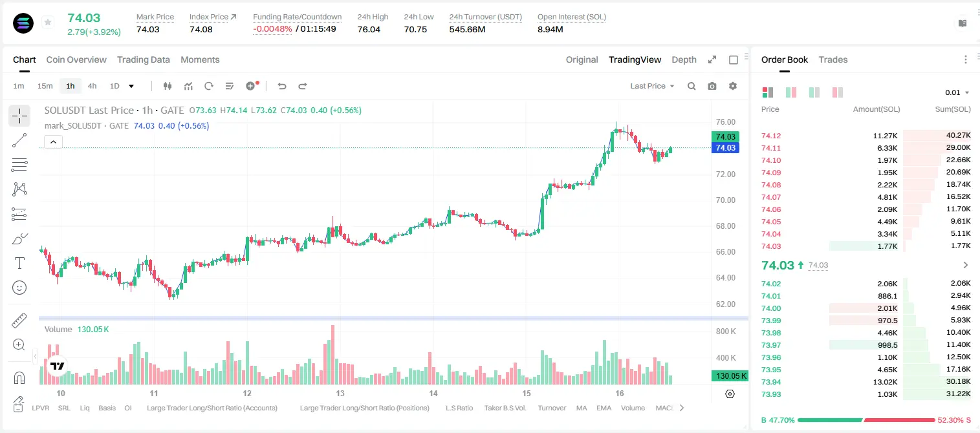Screen dimensions: 980x433
Task: Open the Coin Overview tab
Action: [76, 59]
